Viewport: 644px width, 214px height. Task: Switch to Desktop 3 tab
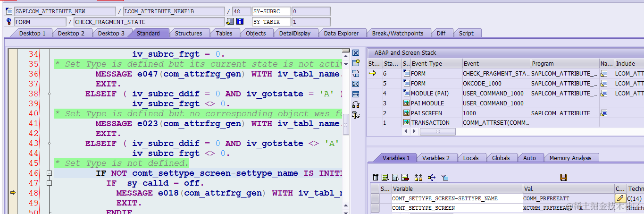111,33
